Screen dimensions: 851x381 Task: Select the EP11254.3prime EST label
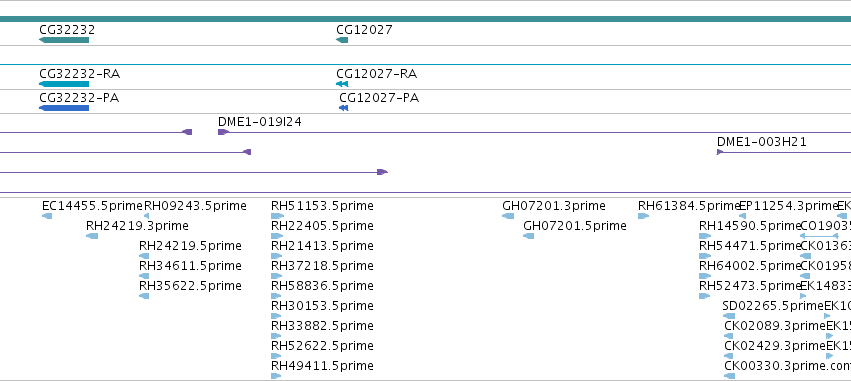tap(789, 206)
